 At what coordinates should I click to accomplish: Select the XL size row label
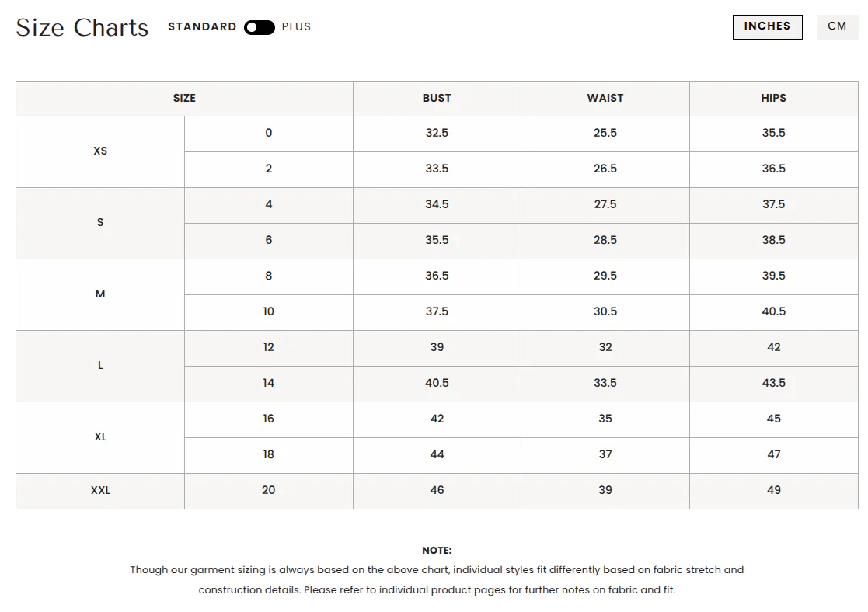(x=100, y=436)
